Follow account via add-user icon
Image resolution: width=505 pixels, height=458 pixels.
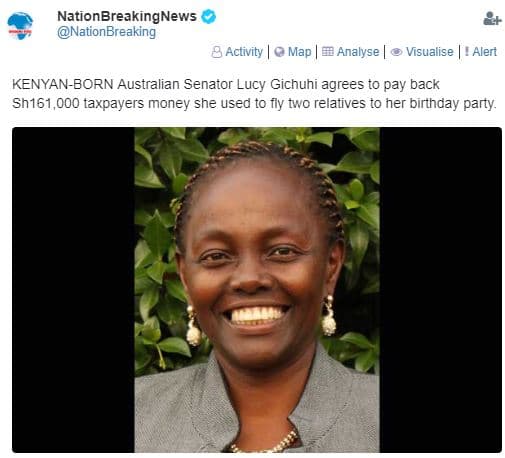point(492,18)
